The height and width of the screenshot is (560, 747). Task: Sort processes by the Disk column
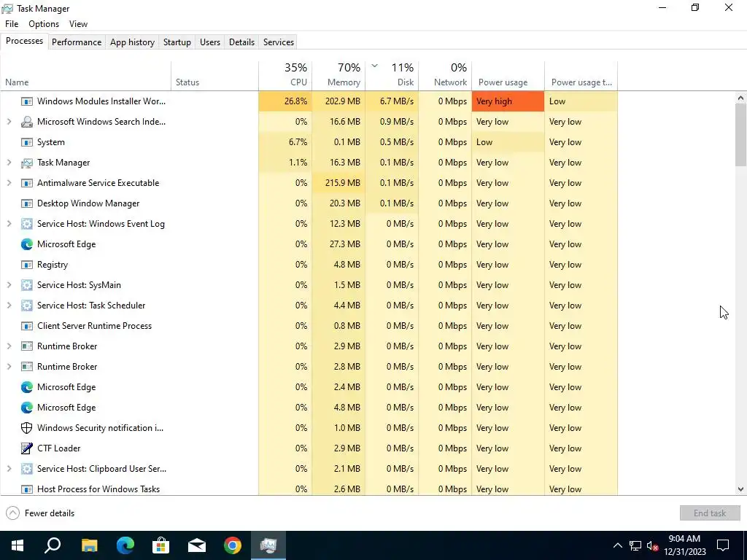[392, 75]
